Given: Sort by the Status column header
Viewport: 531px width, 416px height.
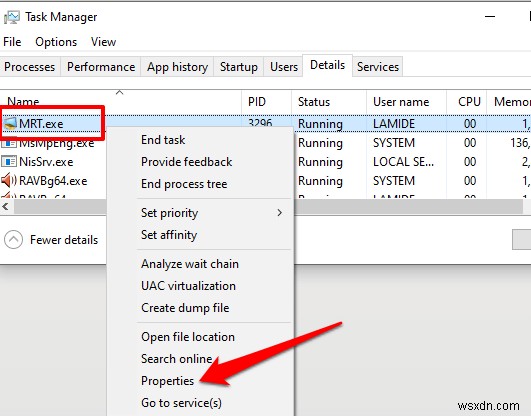Looking at the screenshot, I should point(329,102).
